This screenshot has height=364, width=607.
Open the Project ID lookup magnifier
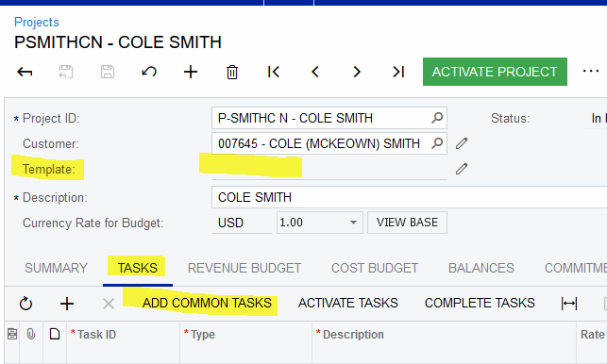[x=437, y=118]
